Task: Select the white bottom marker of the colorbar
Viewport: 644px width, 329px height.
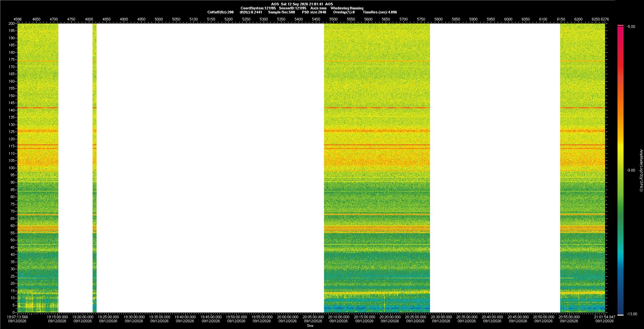Action: tap(621, 315)
